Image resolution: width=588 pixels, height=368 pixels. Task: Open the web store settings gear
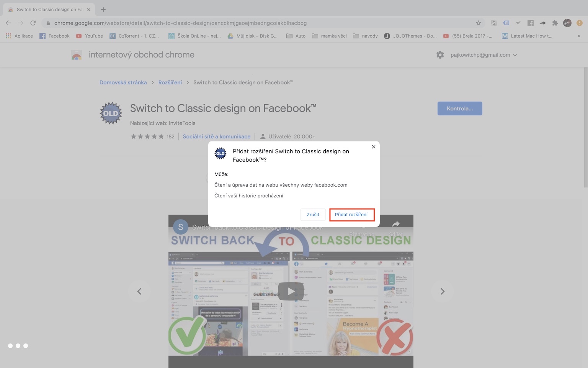click(440, 55)
